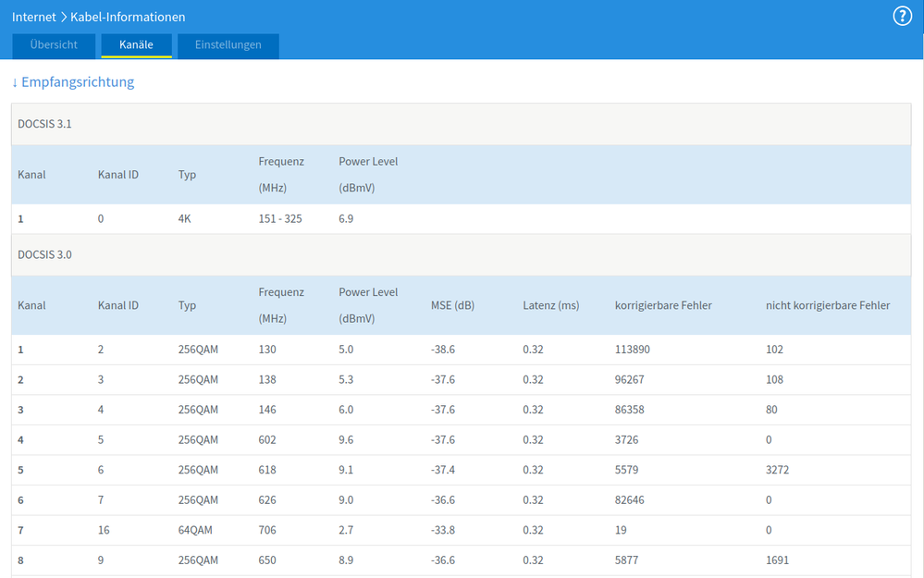Open the Einstellungen tab
924x578 pixels.
(x=228, y=45)
